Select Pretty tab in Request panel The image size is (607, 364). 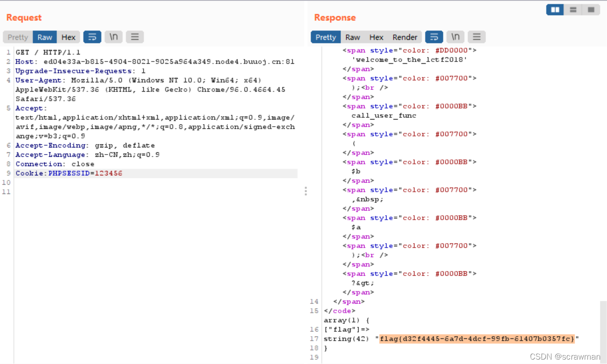pyautogui.click(x=18, y=37)
